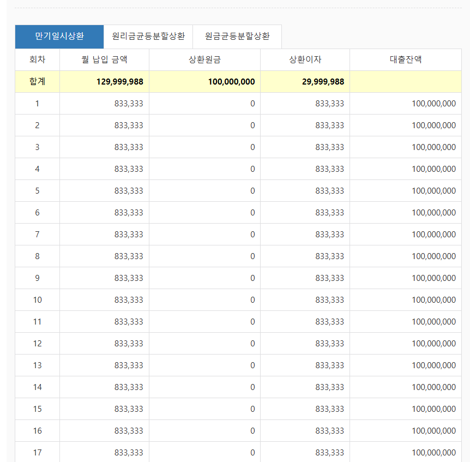Select installment number 9 cell

(37, 278)
